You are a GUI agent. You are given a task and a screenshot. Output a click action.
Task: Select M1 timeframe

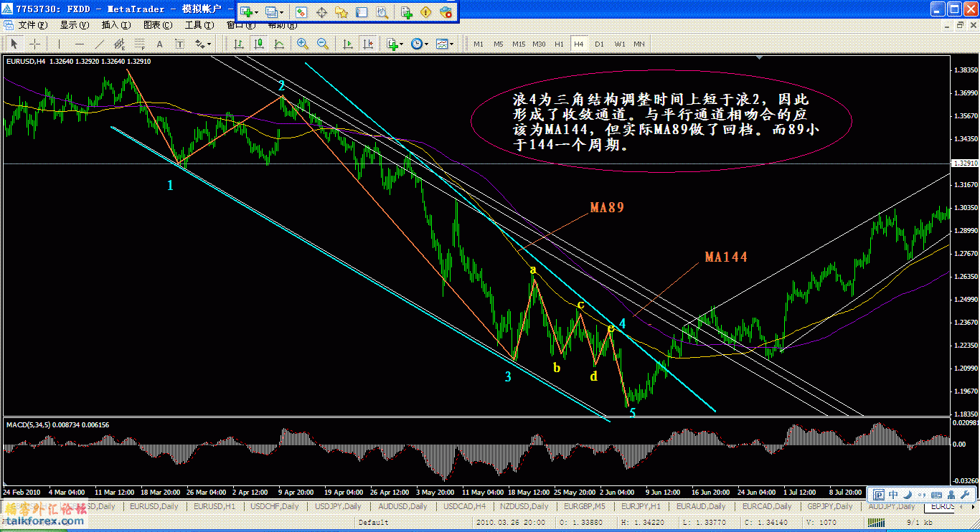(479, 44)
